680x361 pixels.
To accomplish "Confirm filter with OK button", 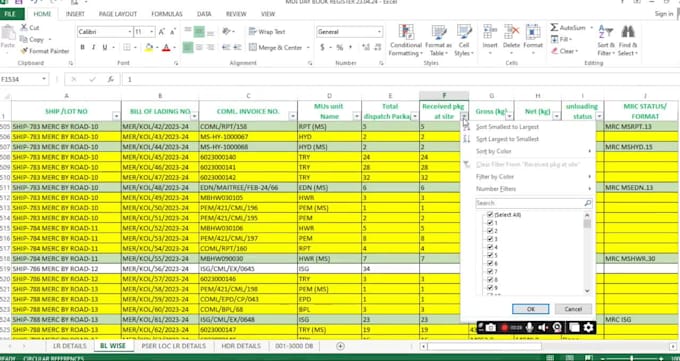I will [x=530, y=309].
